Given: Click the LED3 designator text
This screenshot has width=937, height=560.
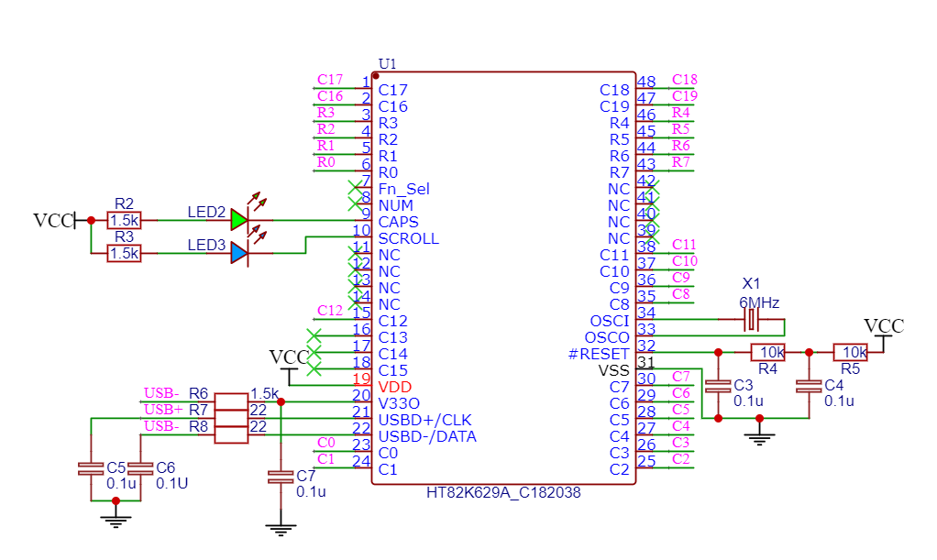Looking at the screenshot, I should coord(206,245).
